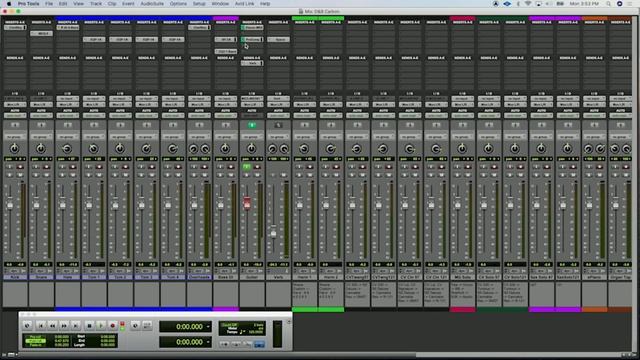The image size is (640, 360).
Task: Record-enable the Kick track
Action: point(20,167)
